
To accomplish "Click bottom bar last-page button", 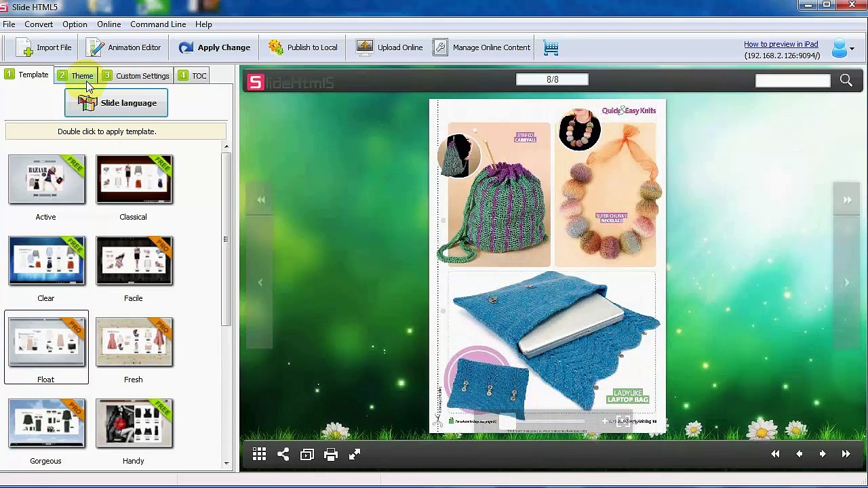I will [846, 454].
